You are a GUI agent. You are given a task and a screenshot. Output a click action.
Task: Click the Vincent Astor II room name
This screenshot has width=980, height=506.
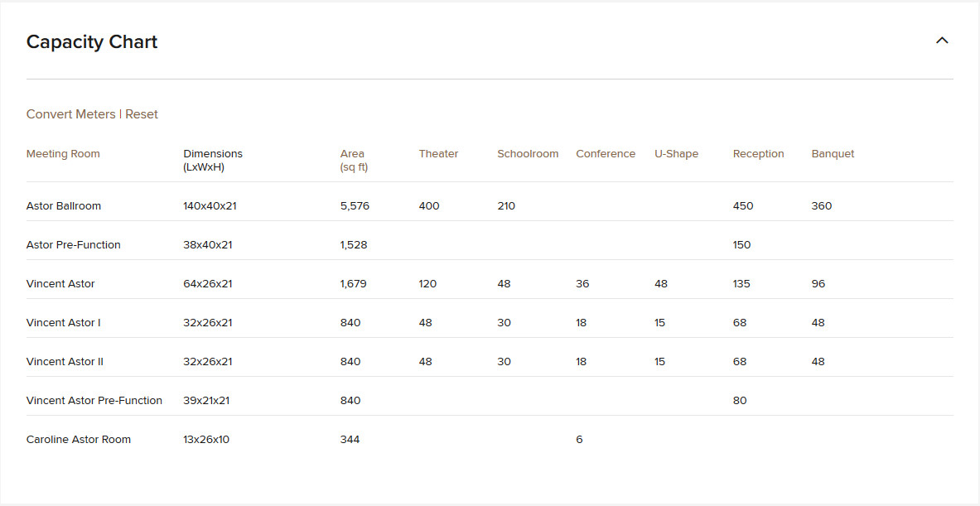coord(65,362)
